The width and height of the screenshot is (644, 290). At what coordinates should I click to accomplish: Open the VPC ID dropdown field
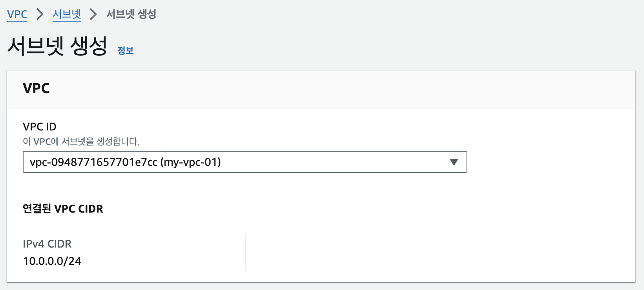point(245,162)
